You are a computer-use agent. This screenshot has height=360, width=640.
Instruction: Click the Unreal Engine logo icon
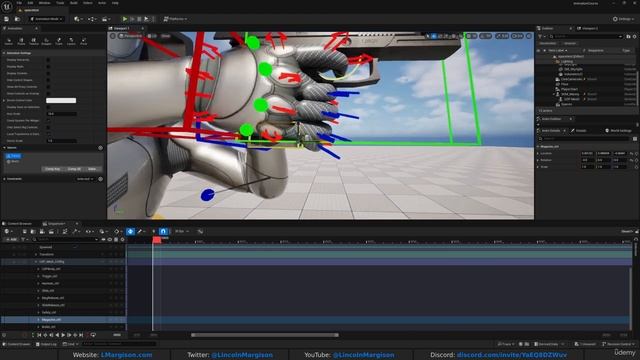[7, 6]
